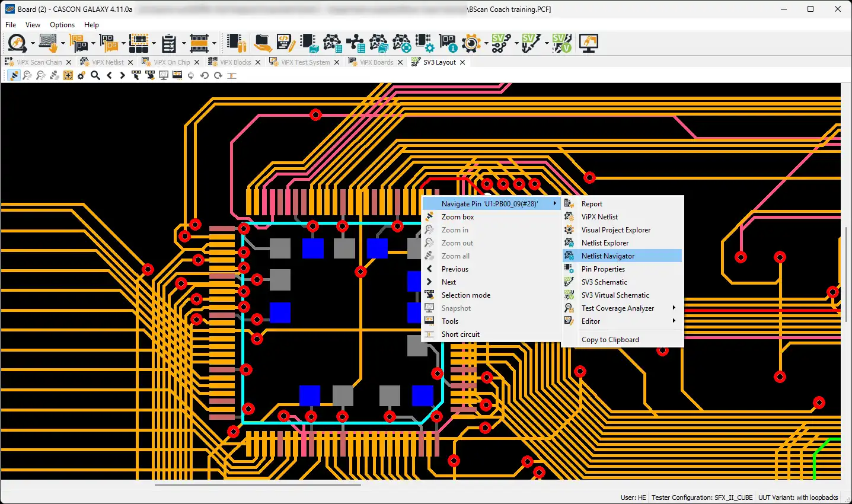Click the undo rotate arrow icon

(x=205, y=75)
